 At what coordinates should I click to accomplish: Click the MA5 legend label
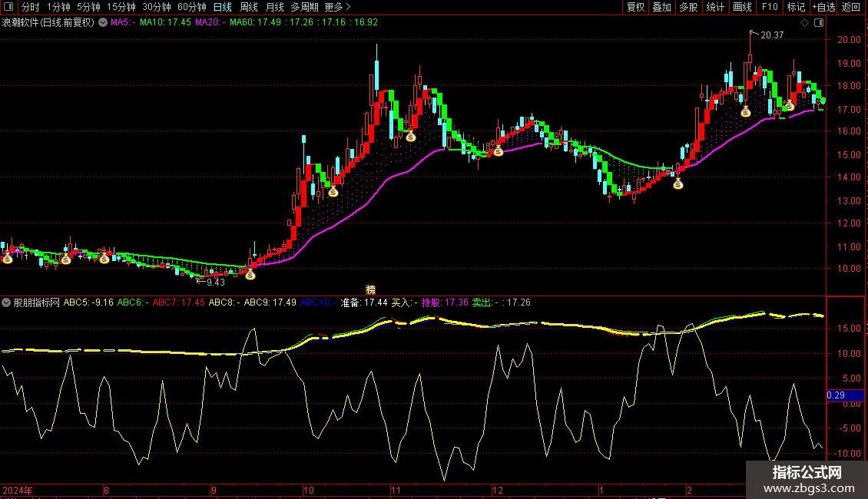click(123, 22)
